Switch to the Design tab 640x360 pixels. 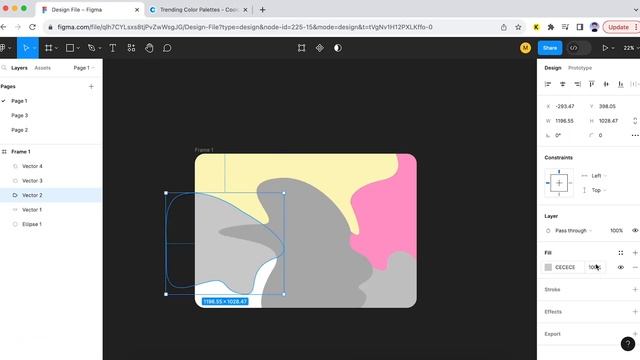point(553,68)
